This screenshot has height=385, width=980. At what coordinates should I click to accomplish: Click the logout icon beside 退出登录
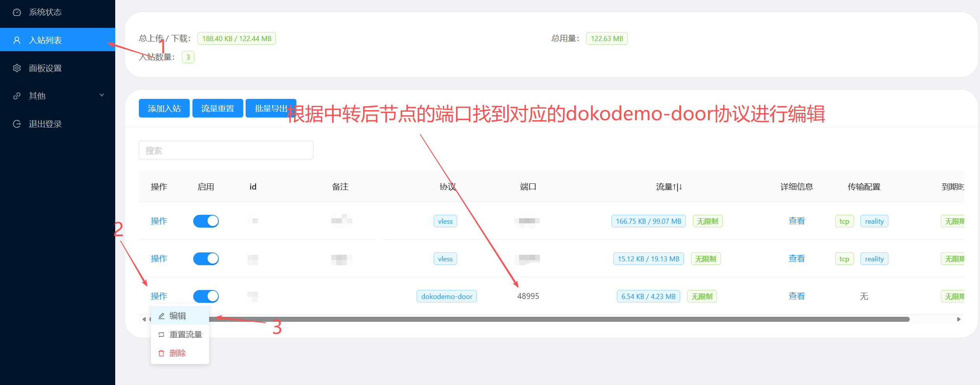click(17, 124)
